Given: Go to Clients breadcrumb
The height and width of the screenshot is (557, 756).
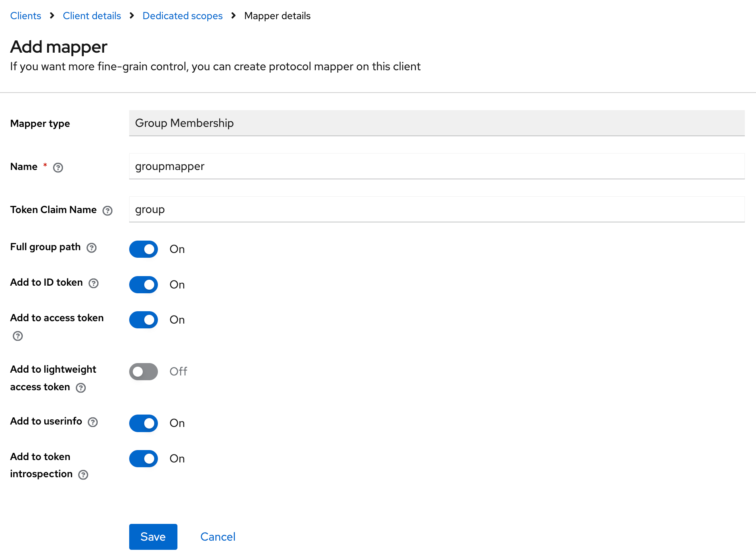Looking at the screenshot, I should pyautogui.click(x=26, y=16).
